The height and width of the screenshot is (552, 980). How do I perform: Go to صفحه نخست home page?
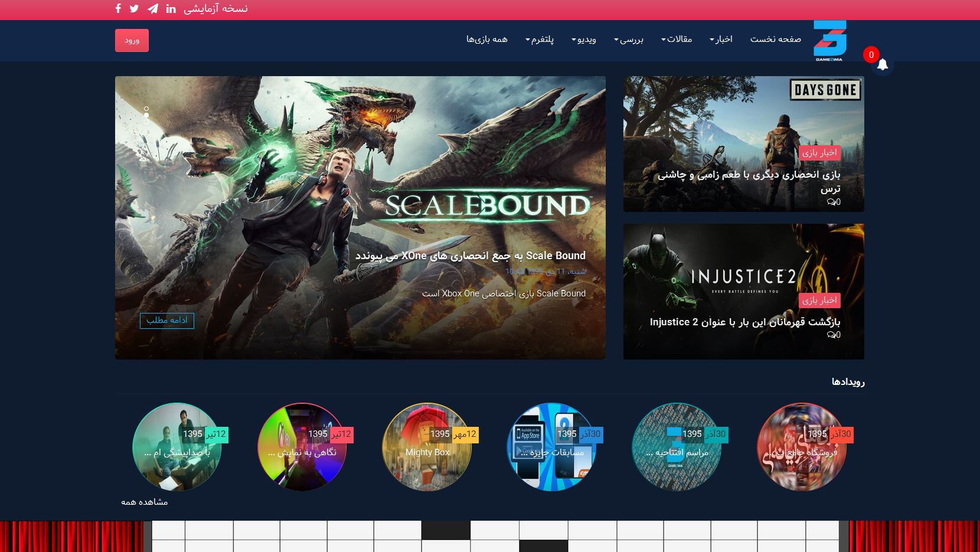775,39
